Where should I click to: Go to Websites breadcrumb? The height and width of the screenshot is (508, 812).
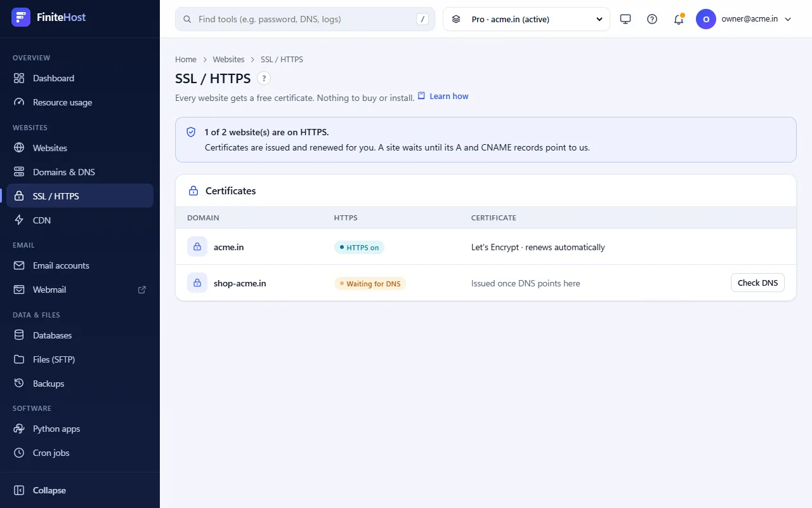point(228,59)
